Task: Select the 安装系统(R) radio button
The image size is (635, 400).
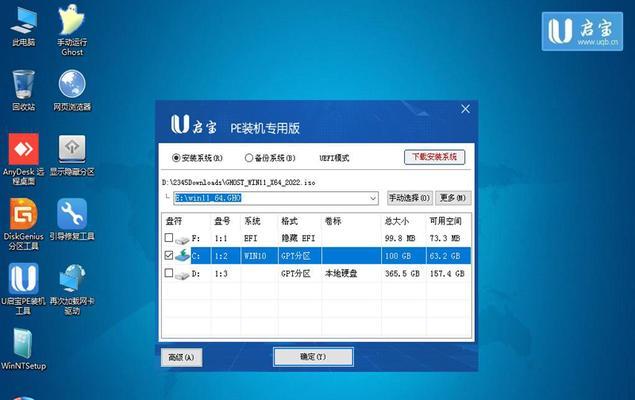Action: click(176, 158)
